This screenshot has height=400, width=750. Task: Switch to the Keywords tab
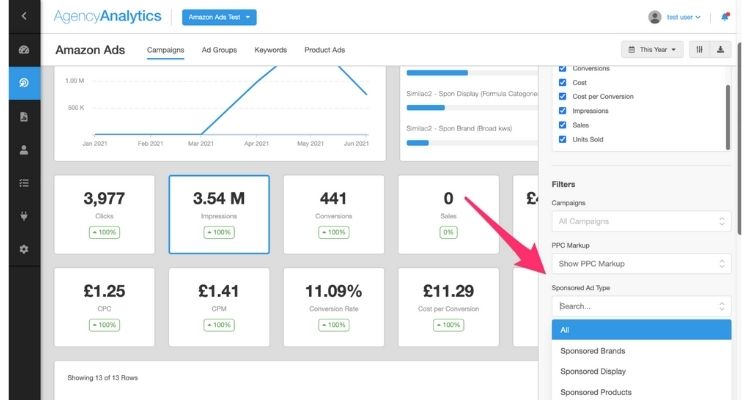click(x=271, y=50)
